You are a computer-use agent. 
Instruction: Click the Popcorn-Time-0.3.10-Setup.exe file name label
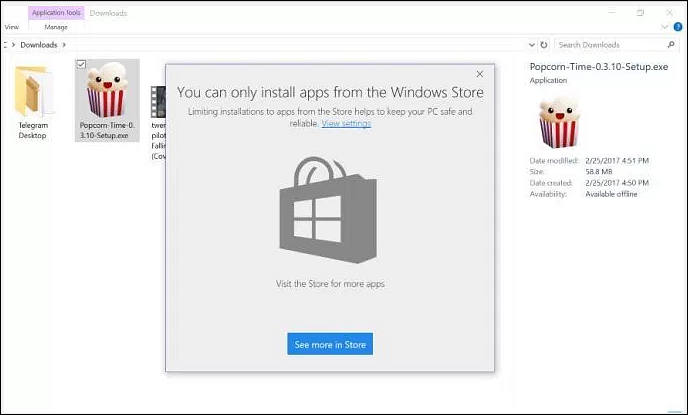(x=107, y=130)
